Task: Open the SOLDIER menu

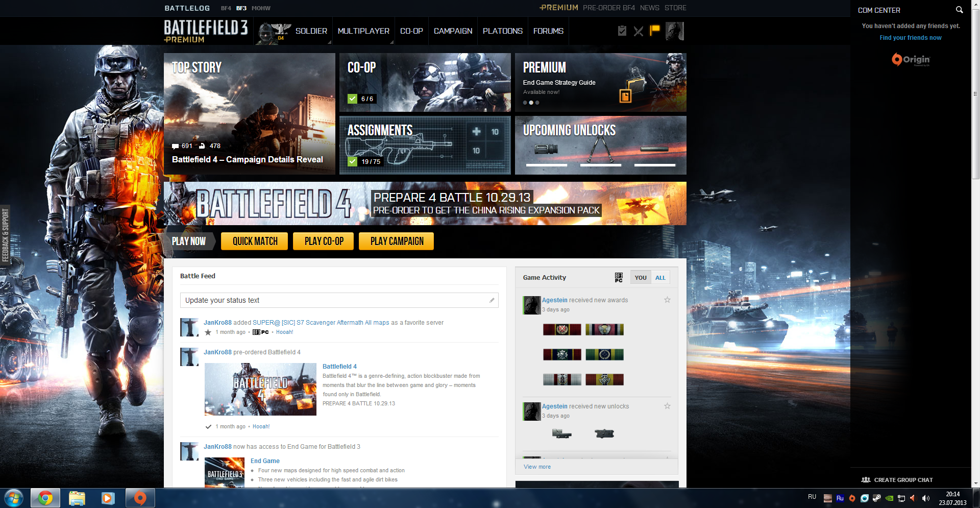Action: [x=311, y=31]
